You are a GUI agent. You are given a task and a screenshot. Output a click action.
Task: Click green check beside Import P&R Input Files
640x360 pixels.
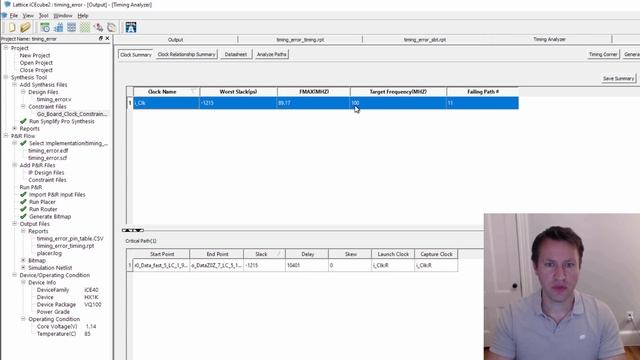pyautogui.click(x=23, y=195)
